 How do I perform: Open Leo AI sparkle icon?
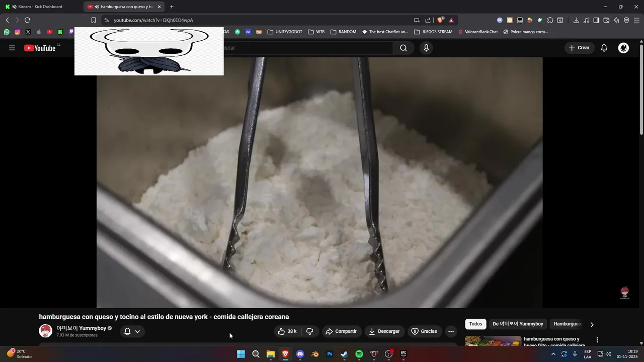click(x=616, y=20)
